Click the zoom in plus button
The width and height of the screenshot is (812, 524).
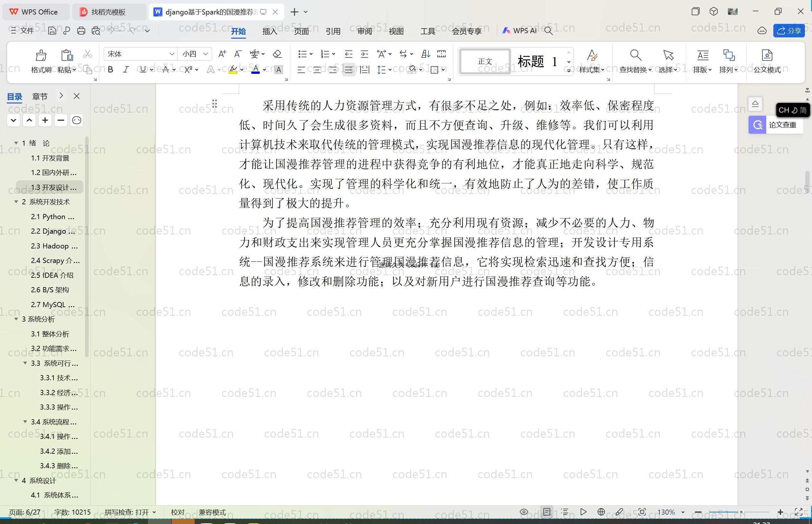point(780,512)
